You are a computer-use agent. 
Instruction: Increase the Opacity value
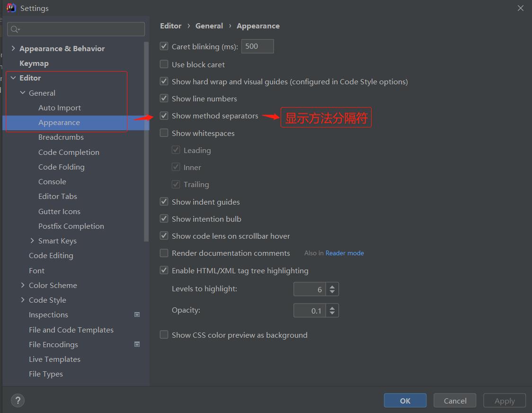click(x=332, y=308)
